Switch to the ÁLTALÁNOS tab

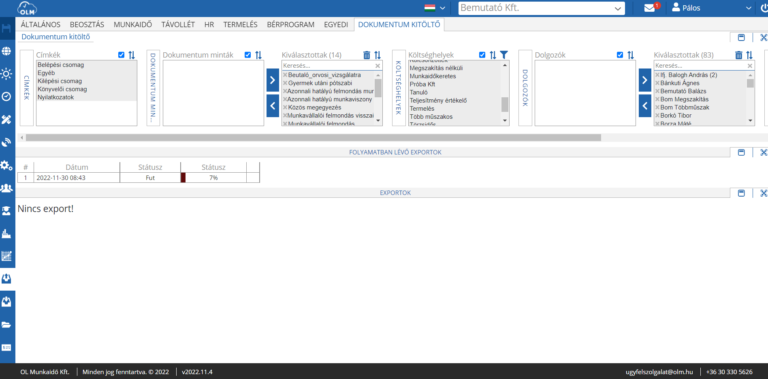(41, 24)
